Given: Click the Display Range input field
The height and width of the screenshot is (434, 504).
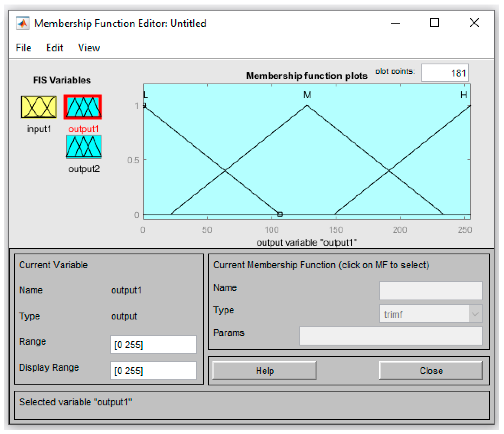Looking at the screenshot, I should click(153, 370).
